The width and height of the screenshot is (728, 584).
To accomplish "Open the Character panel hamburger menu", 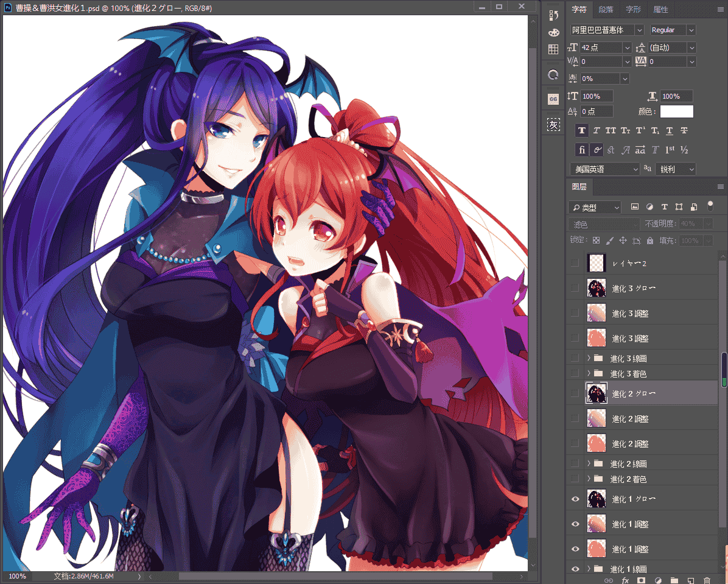I will [x=720, y=9].
